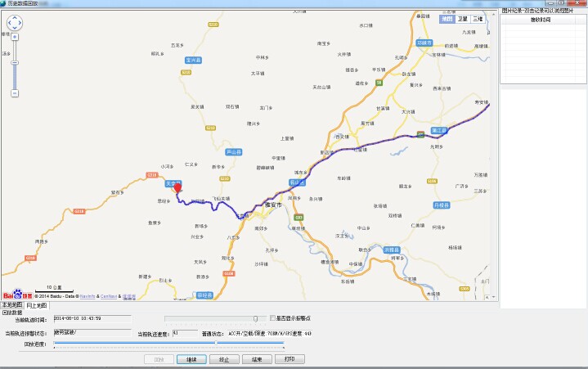Select the 洪雅县 county label on the map
This screenshot has width=588, height=369.
point(392,250)
